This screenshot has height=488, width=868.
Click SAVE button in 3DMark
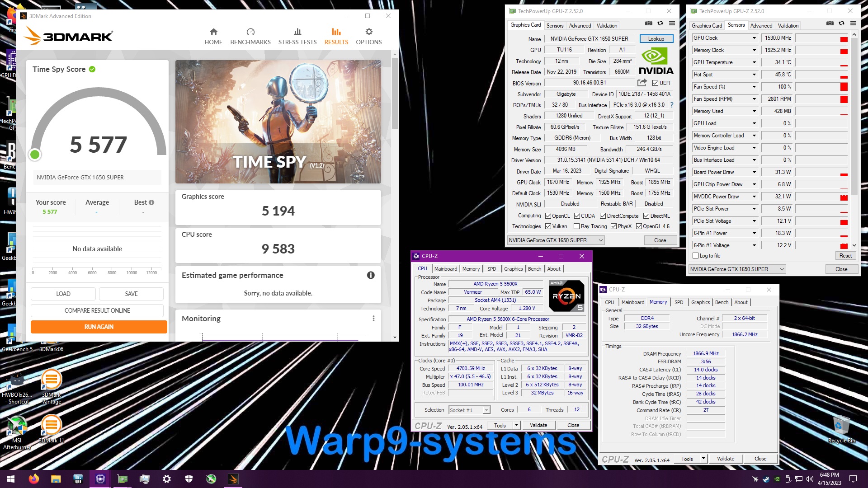click(131, 294)
